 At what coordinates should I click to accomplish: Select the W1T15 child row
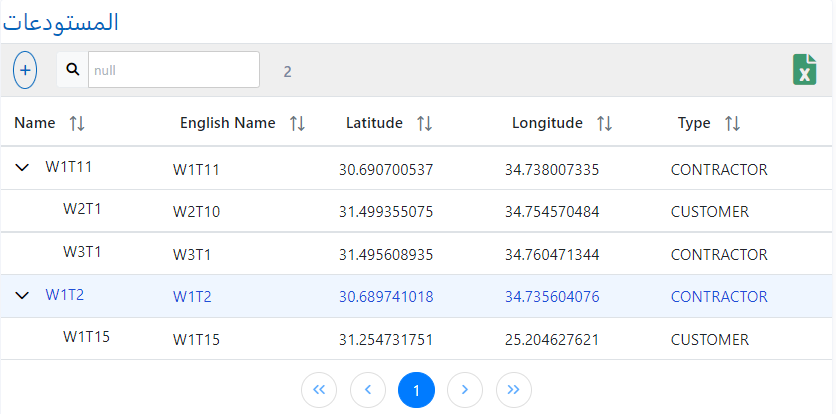tap(85, 337)
